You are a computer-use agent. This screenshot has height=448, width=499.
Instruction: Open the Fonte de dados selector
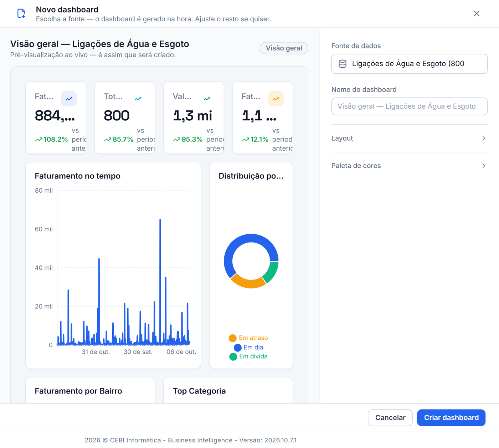coord(410,64)
